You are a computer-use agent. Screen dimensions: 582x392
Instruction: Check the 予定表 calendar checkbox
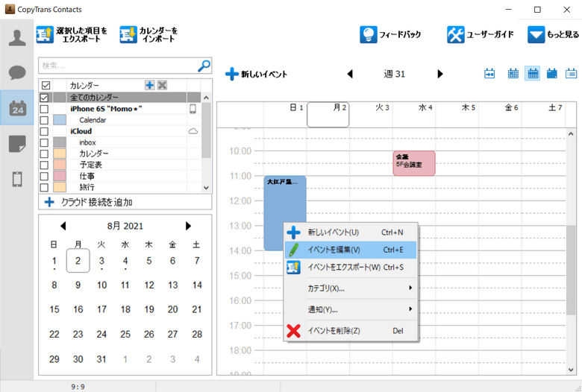tap(44, 165)
